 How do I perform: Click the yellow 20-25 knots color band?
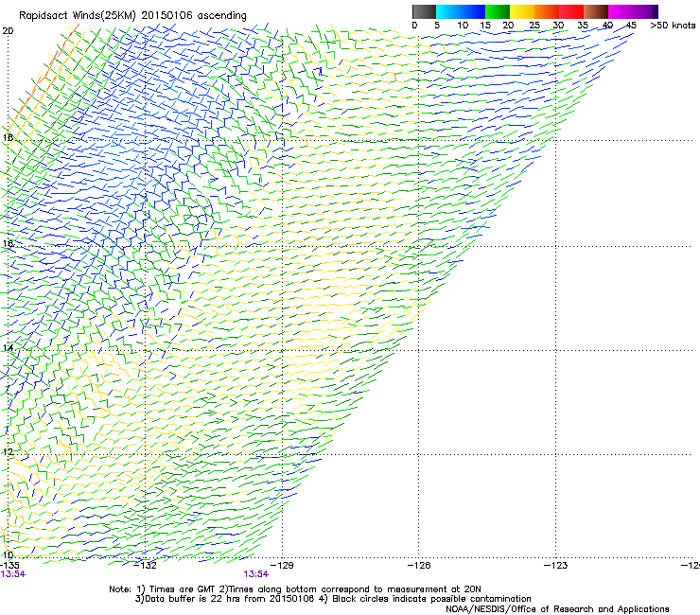click(x=522, y=11)
